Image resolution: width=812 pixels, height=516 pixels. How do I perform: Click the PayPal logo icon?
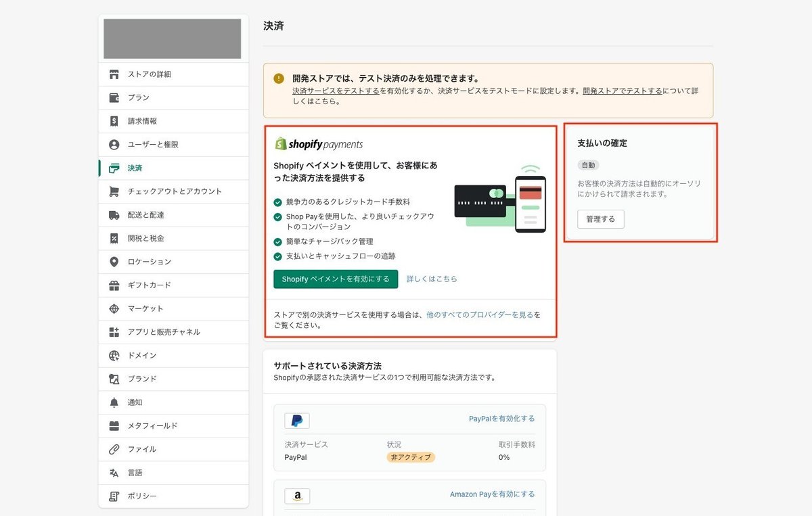[297, 421]
